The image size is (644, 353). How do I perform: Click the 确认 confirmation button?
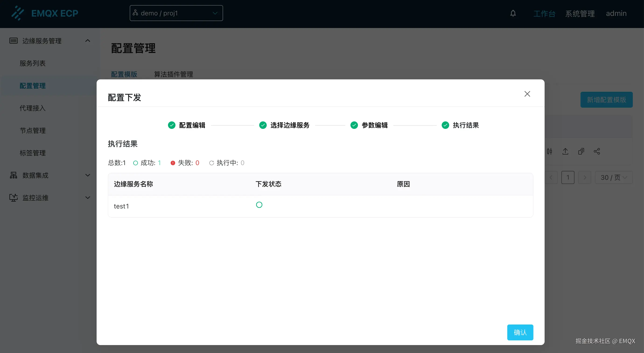520,332
